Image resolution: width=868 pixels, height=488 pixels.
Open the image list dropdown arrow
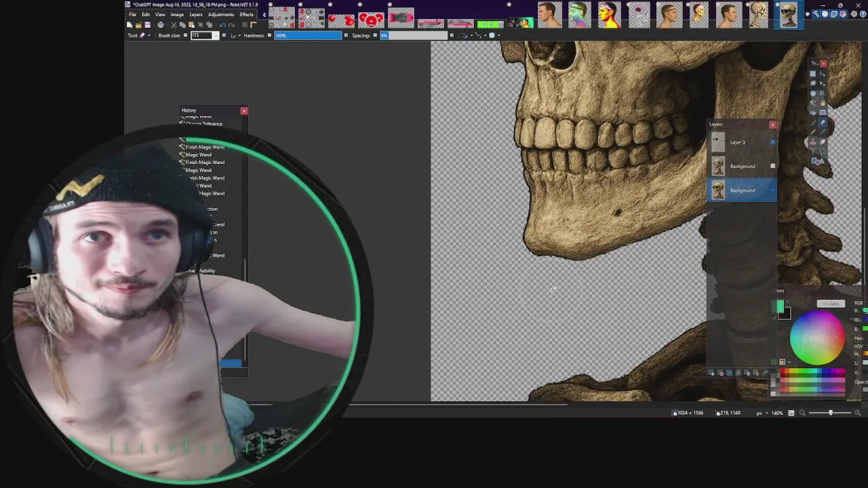808,14
